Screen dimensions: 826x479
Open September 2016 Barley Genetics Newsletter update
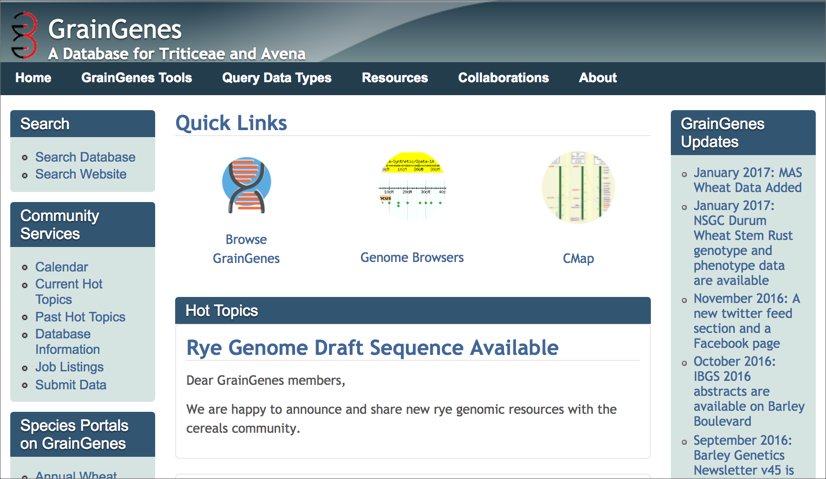click(743, 455)
